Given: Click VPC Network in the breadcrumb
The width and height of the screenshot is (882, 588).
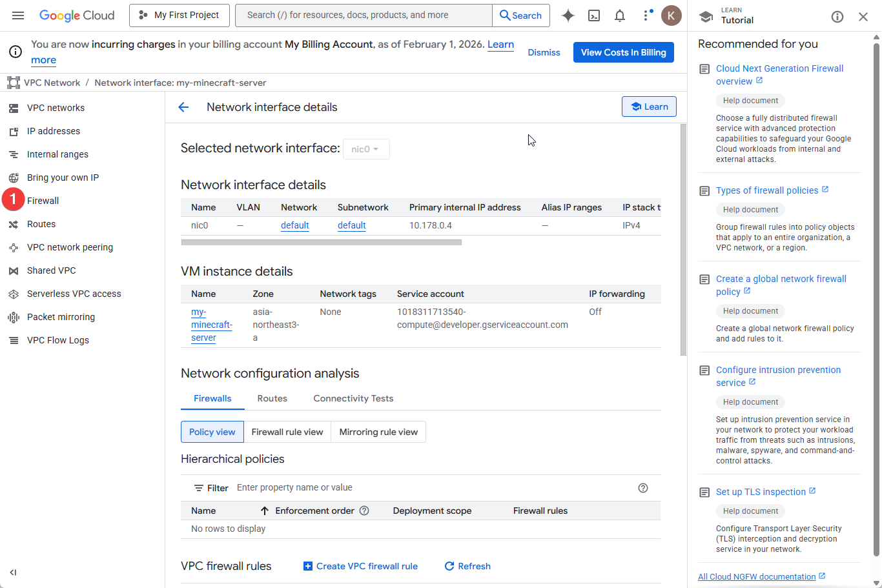Looking at the screenshot, I should pyautogui.click(x=52, y=83).
